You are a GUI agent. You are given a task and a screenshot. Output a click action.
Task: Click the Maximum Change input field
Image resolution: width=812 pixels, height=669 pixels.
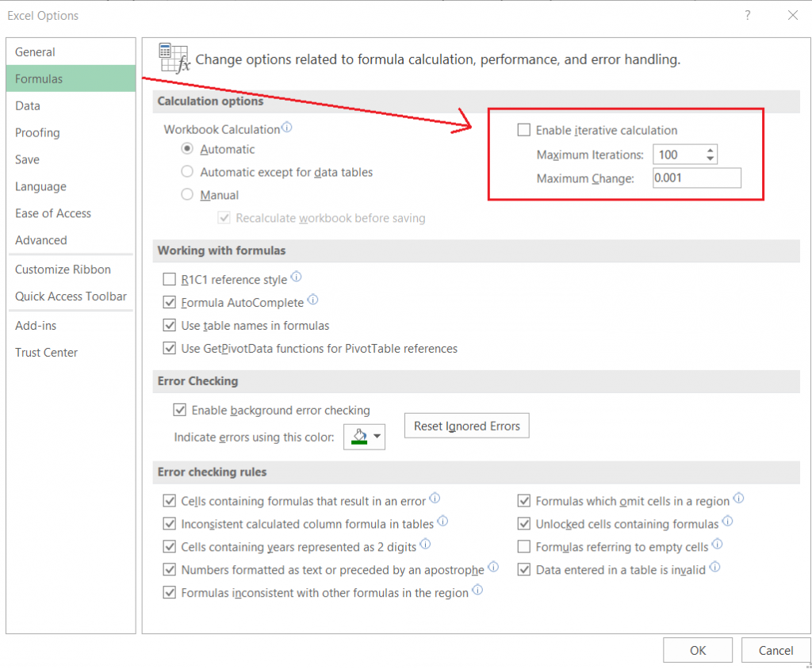coord(696,178)
